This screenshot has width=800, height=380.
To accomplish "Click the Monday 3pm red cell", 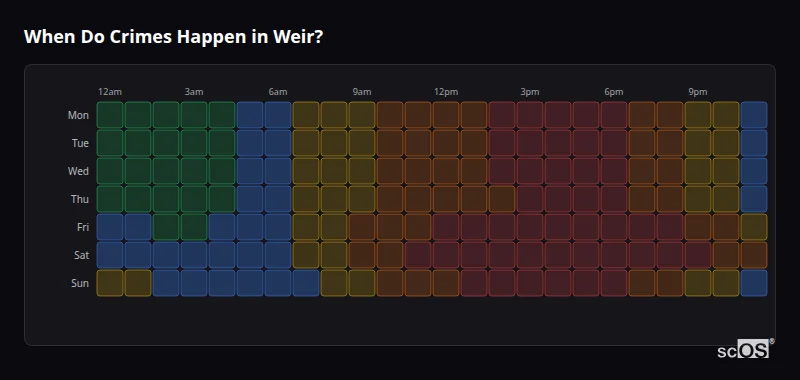I will pos(530,115).
